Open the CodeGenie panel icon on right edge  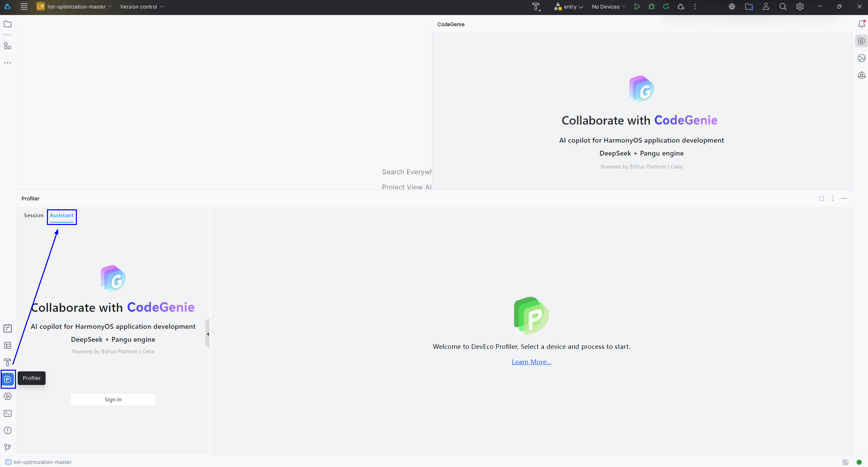862,41
